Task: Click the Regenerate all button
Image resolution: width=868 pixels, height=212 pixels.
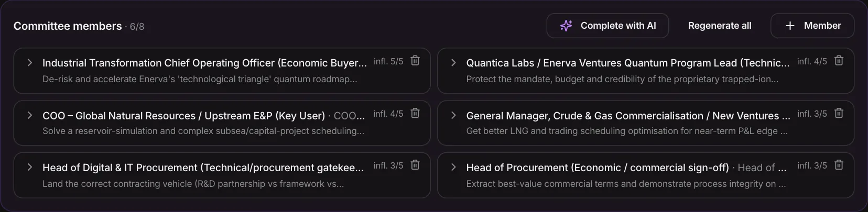Action: click(720, 26)
